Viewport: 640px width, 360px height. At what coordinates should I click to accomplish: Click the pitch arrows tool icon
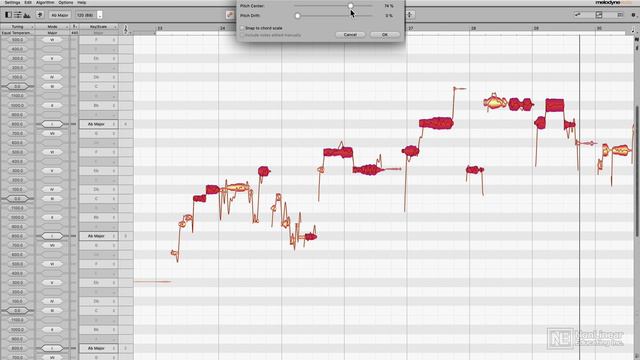(x=410, y=15)
